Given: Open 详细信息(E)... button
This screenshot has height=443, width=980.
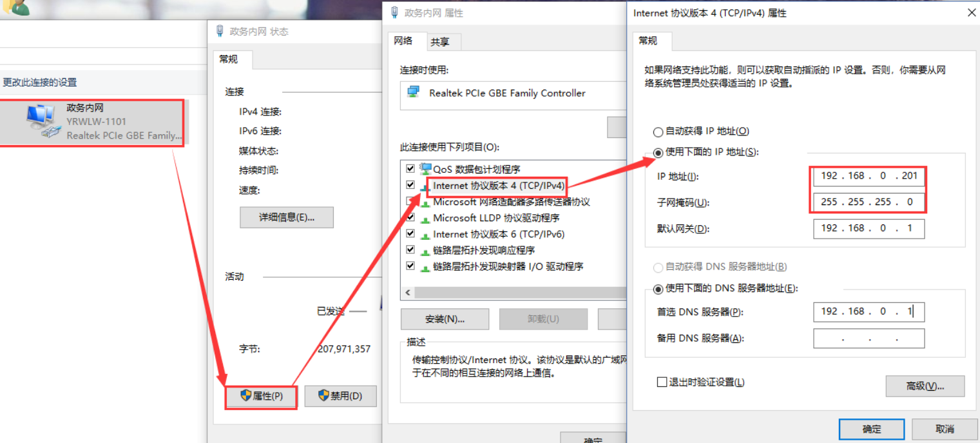Looking at the screenshot, I should pos(287,217).
